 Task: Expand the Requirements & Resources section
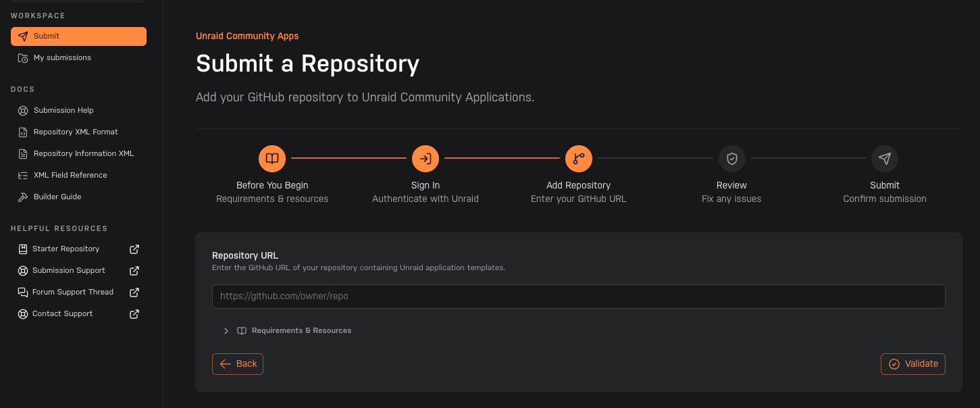(x=578, y=330)
